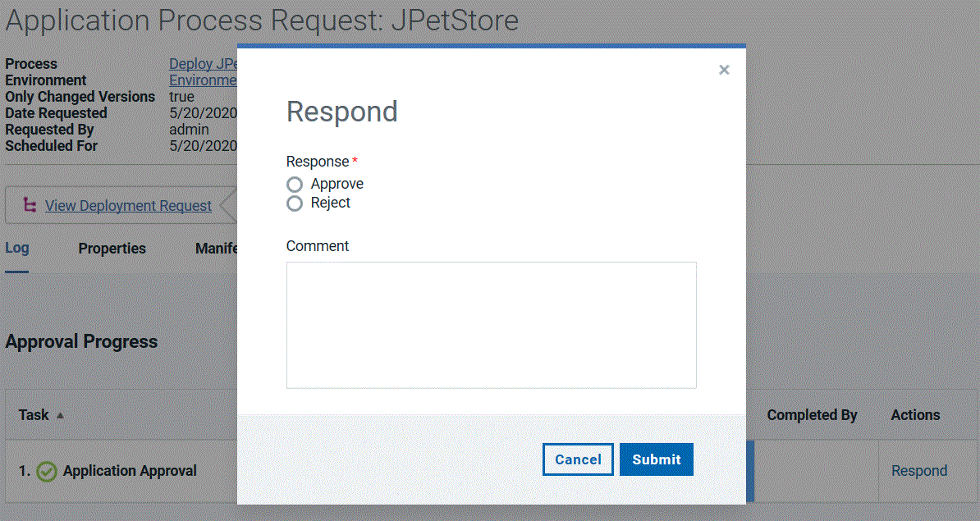Toggle sort order on the Task column

click(34, 414)
